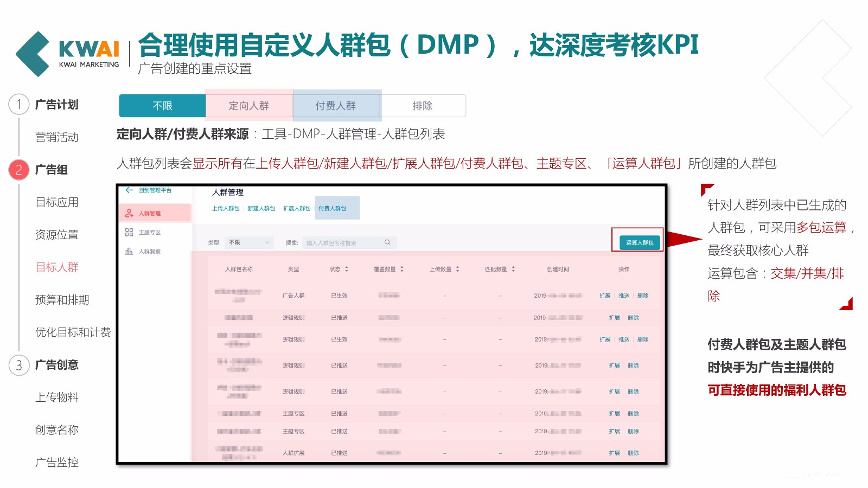Select the 定向人群 targeting option

tap(249, 106)
